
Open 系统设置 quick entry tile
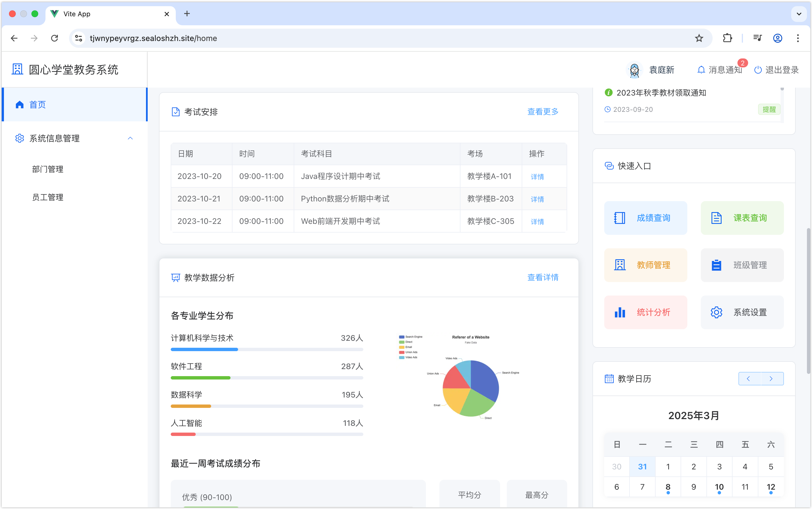(x=742, y=312)
